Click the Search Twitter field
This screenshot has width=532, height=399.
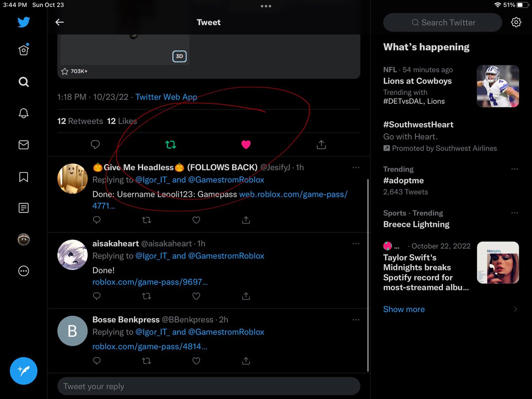(x=442, y=22)
